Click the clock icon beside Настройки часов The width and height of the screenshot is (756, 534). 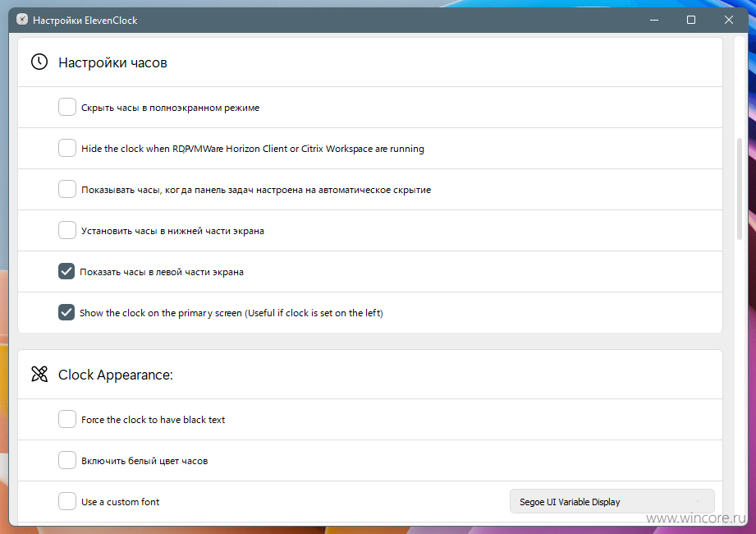pos(39,62)
